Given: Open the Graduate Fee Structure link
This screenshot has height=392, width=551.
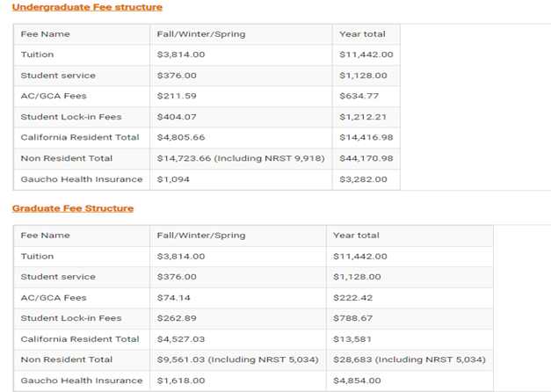Looking at the screenshot, I should click(73, 208).
